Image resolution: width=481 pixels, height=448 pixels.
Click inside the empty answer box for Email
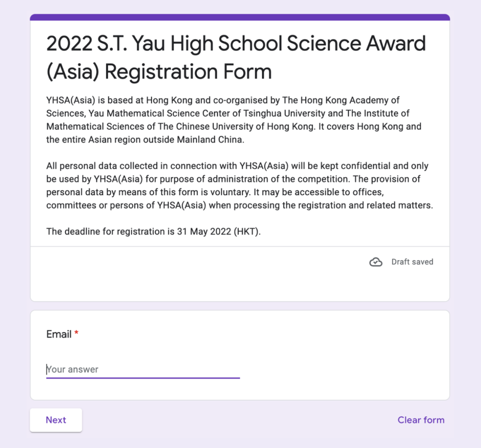(143, 369)
